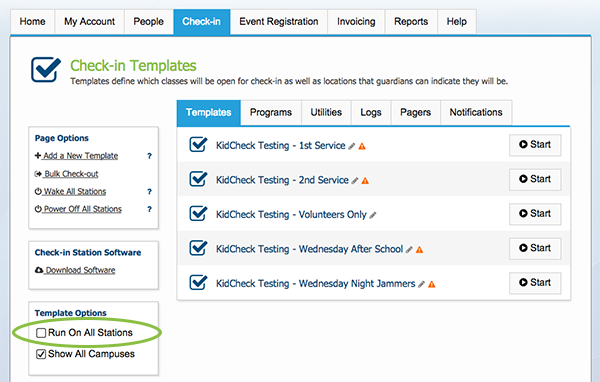Click help question mark beside Add a New Template
Screen dimensions: 600x382
[149, 156]
